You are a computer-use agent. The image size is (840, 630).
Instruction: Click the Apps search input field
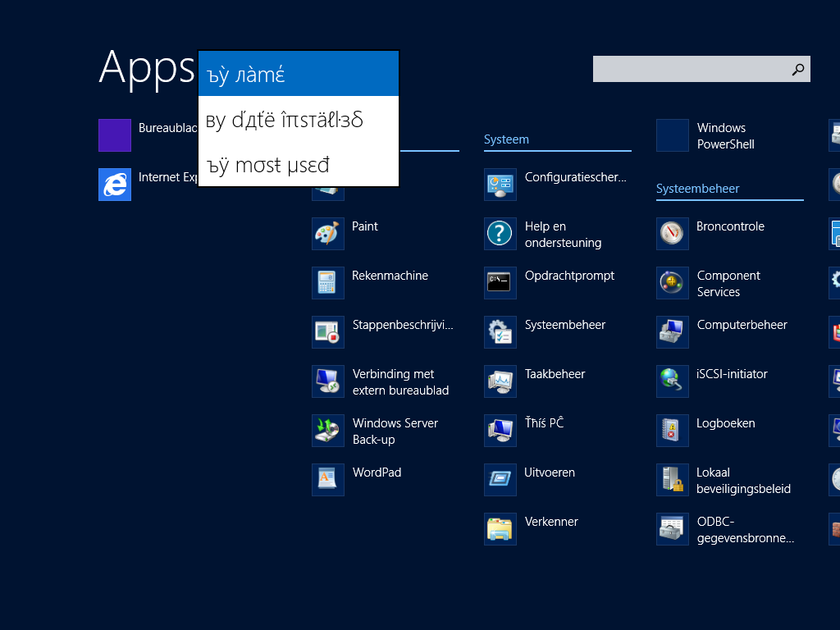coord(689,70)
